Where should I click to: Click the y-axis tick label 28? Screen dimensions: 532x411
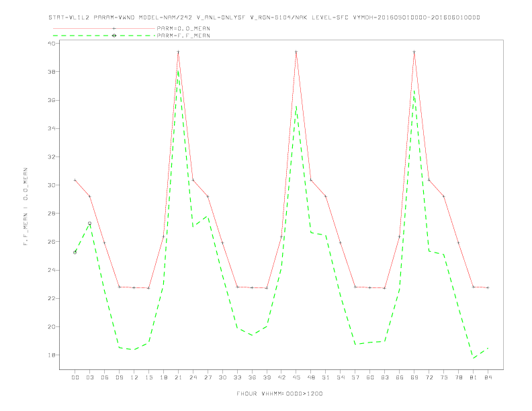coord(52,214)
